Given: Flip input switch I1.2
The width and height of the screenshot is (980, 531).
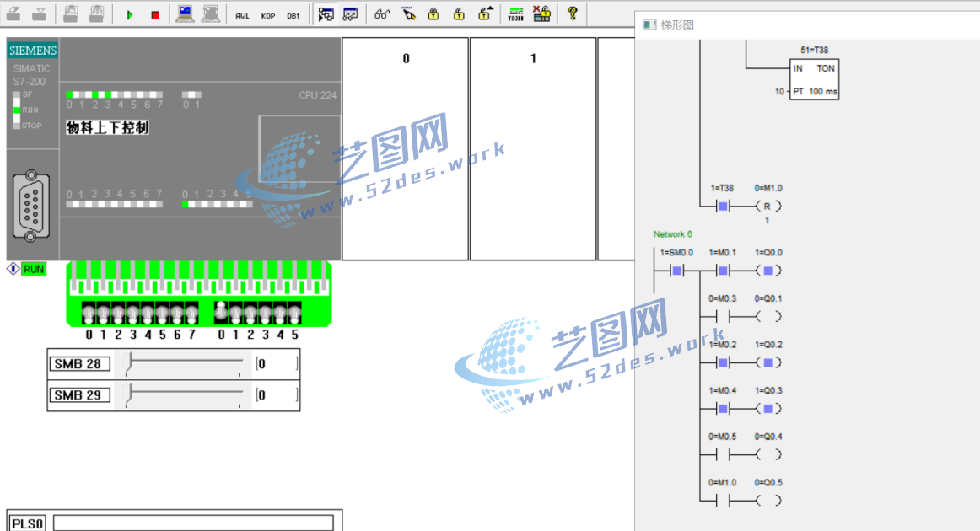Looking at the screenshot, I should tap(250, 313).
